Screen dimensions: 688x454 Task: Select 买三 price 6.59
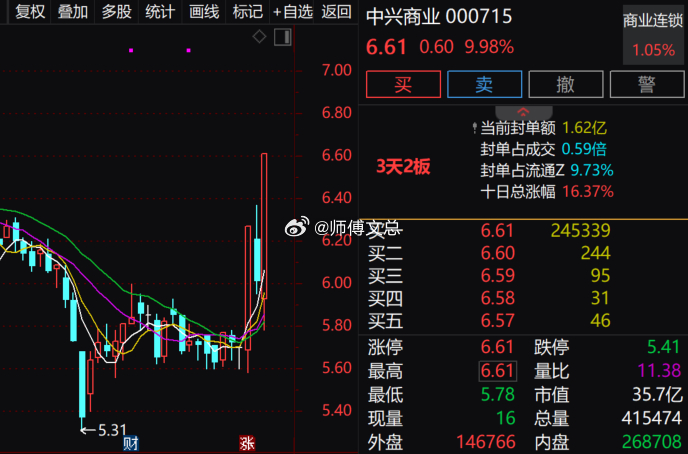pyautogui.click(x=498, y=275)
